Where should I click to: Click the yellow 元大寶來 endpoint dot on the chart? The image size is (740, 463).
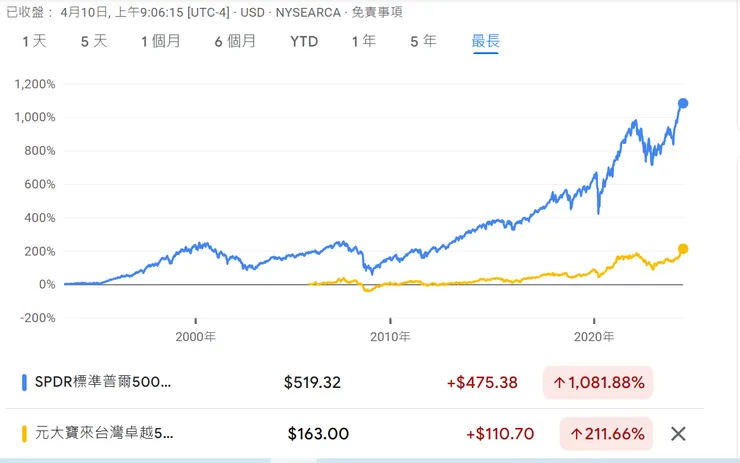tap(683, 249)
